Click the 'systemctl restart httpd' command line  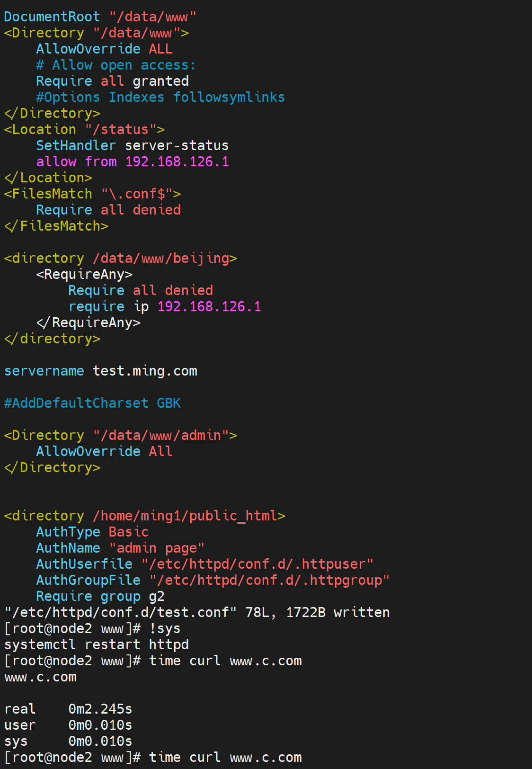(96, 645)
